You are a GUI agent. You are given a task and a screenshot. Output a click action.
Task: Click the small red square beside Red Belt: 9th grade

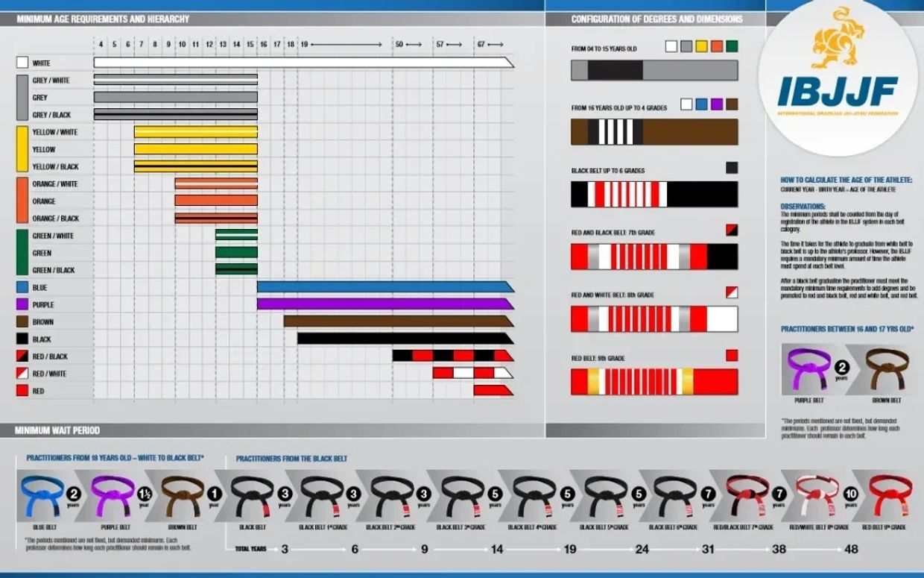click(x=732, y=355)
